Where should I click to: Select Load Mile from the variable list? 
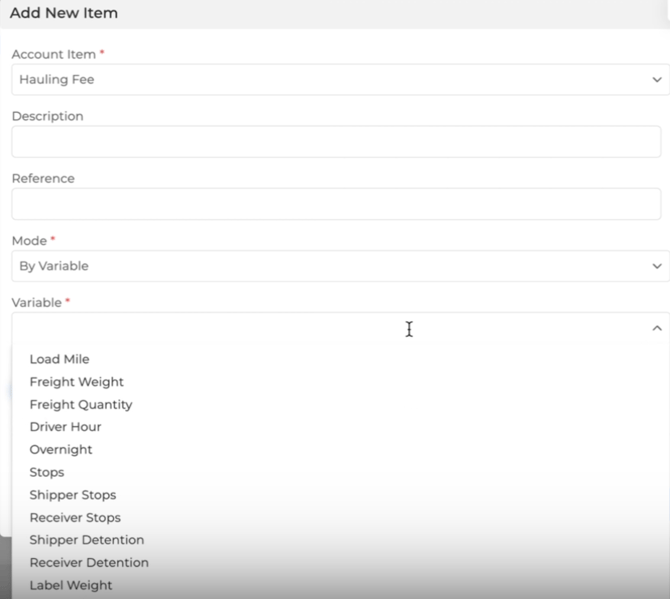point(60,359)
